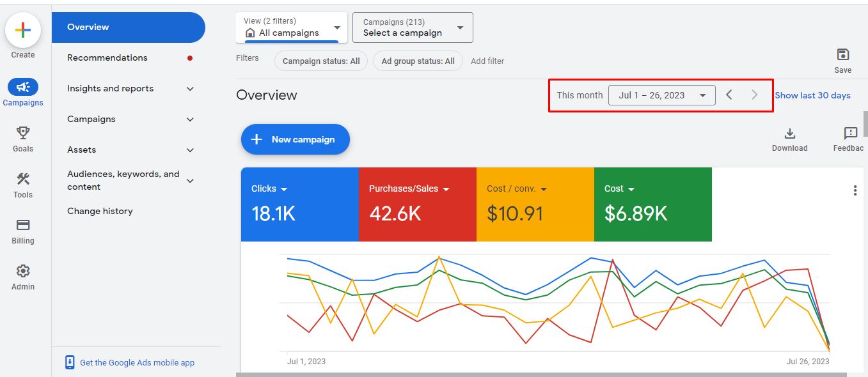Click the Campaign status: All filter chip
The width and height of the screenshot is (868, 377).
coord(321,61)
